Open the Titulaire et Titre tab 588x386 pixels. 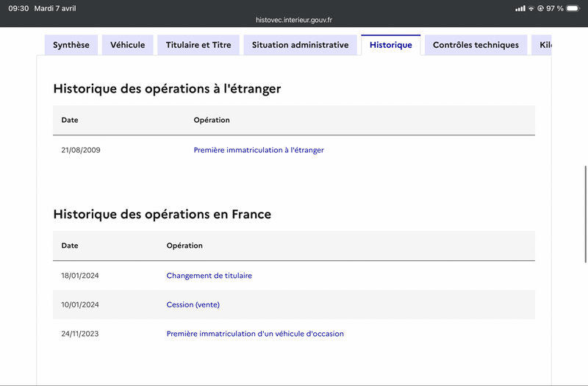point(198,45)
